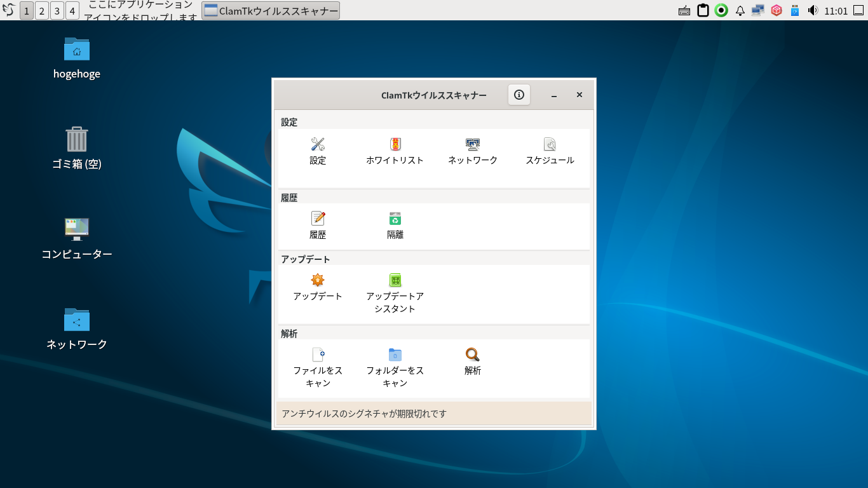Viewport: 868px width, 488px height.
Task: Launch アップデートアシスタント icon
Action: point(395,280)
